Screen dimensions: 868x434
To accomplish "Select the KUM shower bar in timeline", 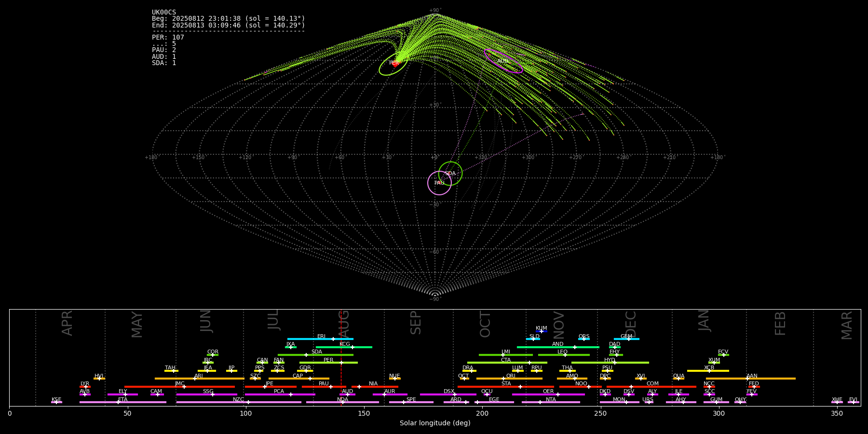I will point(542,331).
